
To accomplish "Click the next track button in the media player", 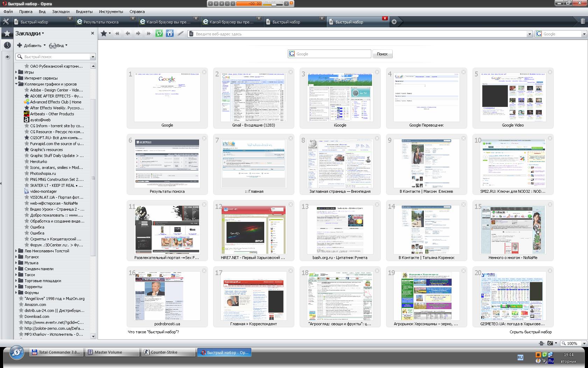I will click(x=233, y=4).
